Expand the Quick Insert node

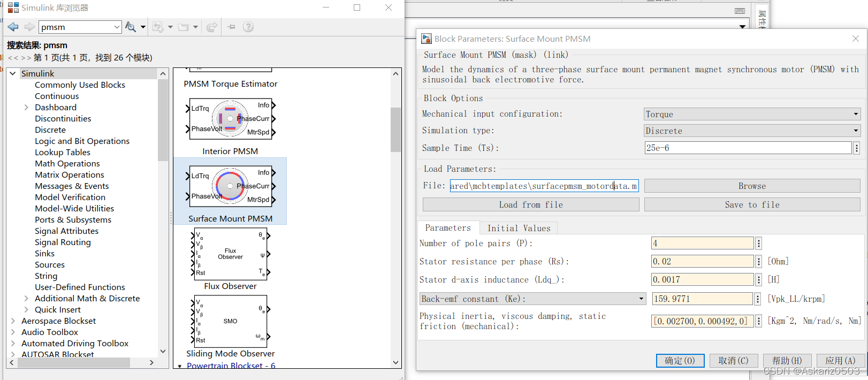point(26,309)
